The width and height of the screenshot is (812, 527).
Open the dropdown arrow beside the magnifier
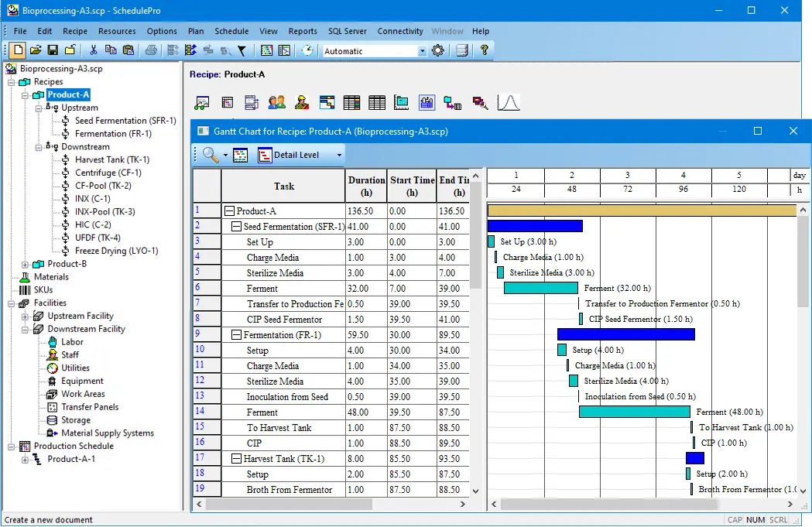pyautogui.click(x=225, y=155)
